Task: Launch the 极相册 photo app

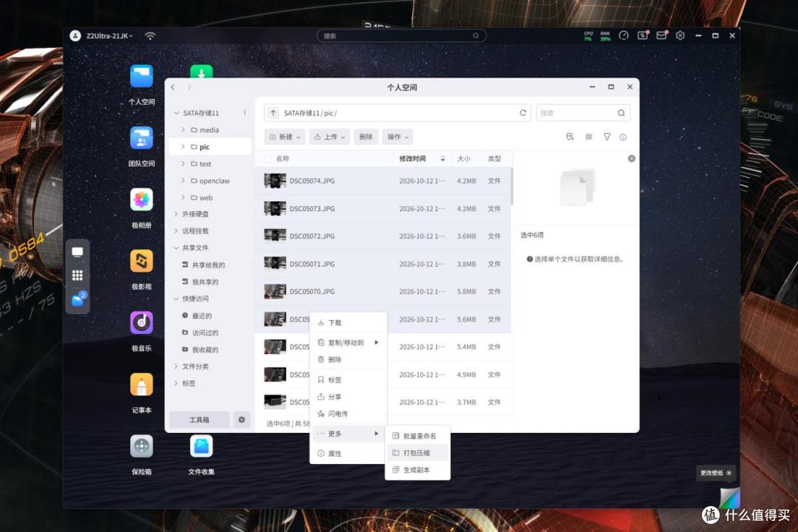Action: (141, 199)
